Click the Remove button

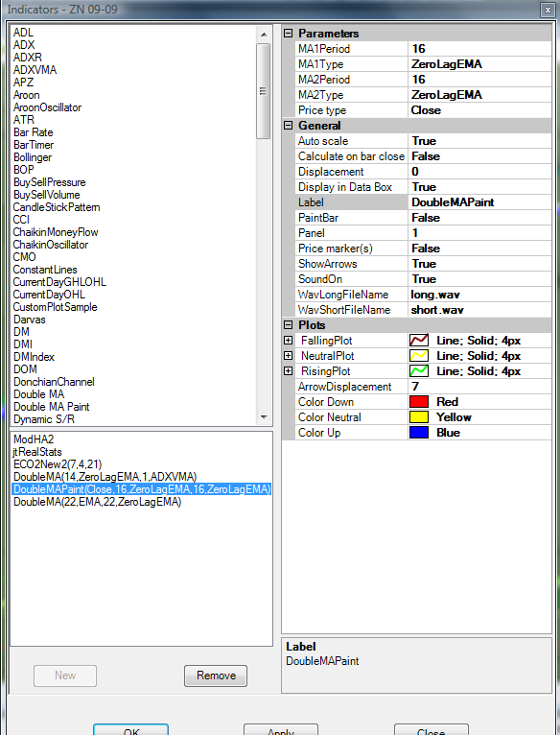point(216,676)
